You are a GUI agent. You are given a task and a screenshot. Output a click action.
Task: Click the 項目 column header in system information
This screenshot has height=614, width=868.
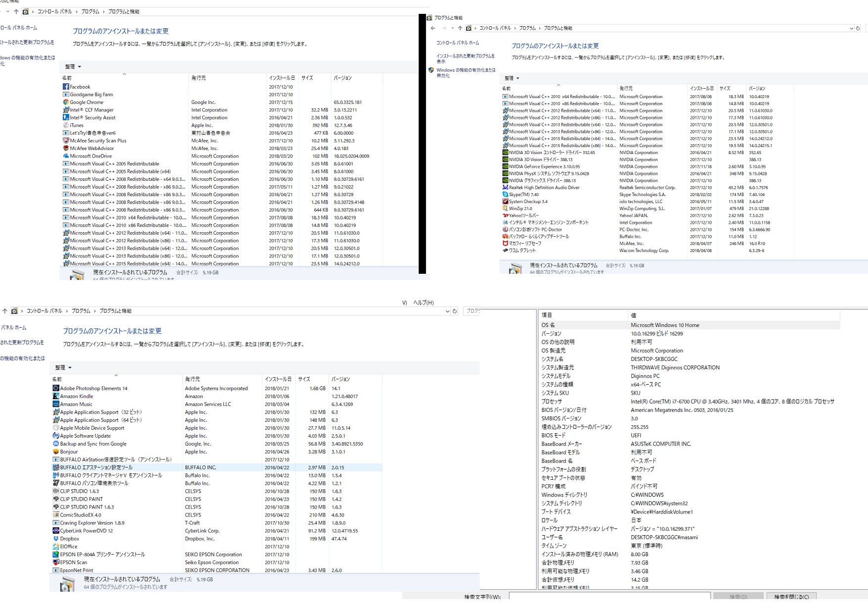click(547, 315)
